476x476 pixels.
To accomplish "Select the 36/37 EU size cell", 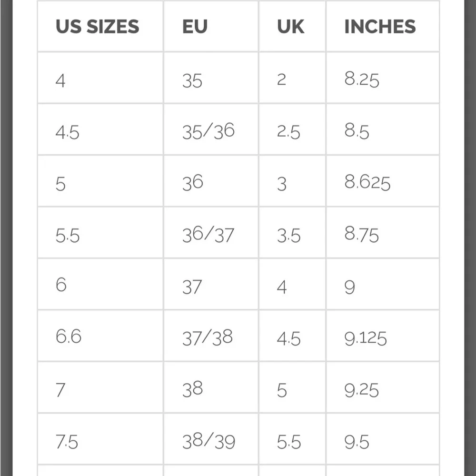I will point(208,234).
